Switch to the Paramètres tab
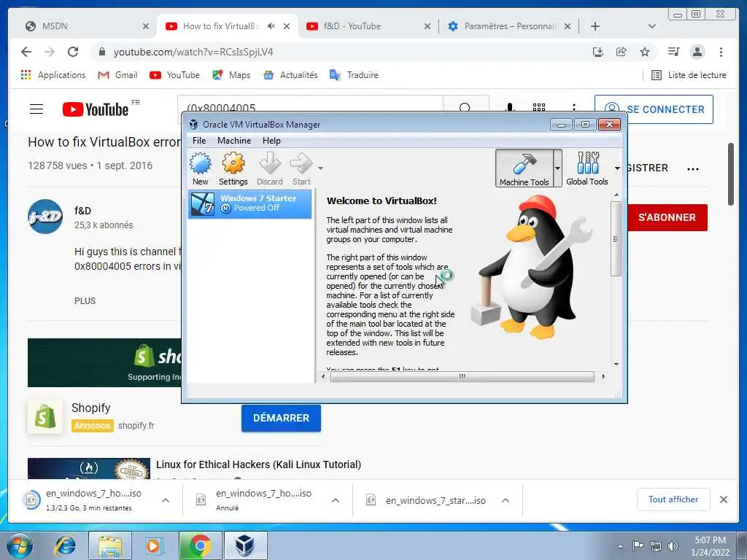Image resolution: width=747 pixels, height=560 pixels. (508, 26)
